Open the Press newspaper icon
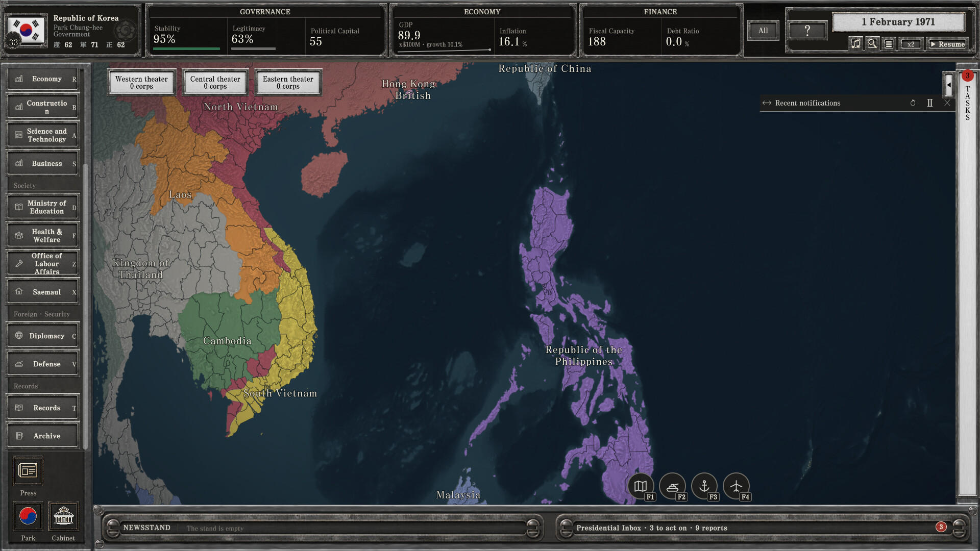Viewport: 980px width, 551px height. tap(28, 470)
